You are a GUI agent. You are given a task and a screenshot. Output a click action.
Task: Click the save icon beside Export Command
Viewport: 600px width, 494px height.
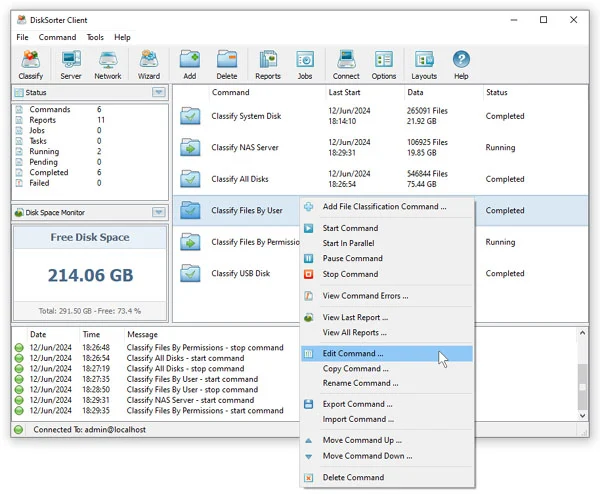tap(308, 404)
